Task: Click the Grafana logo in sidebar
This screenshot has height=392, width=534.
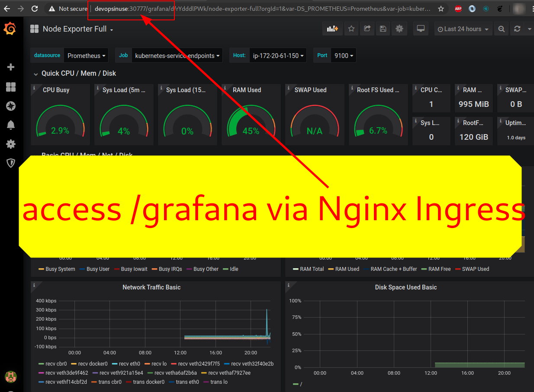Action: click(10, 29)
